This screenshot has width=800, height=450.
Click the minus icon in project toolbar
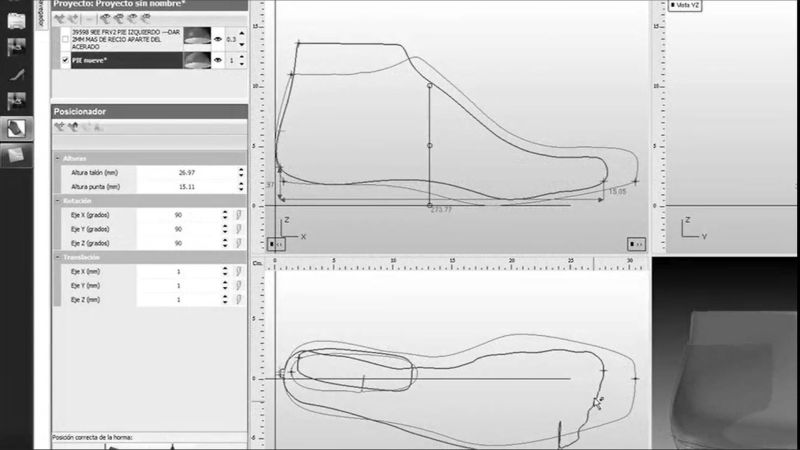coord(89,19)
